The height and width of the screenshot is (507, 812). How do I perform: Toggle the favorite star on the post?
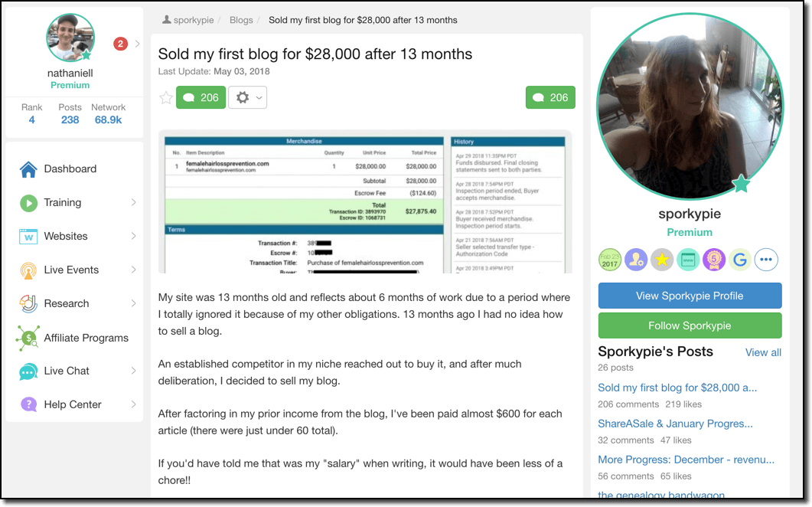[166, 97]
